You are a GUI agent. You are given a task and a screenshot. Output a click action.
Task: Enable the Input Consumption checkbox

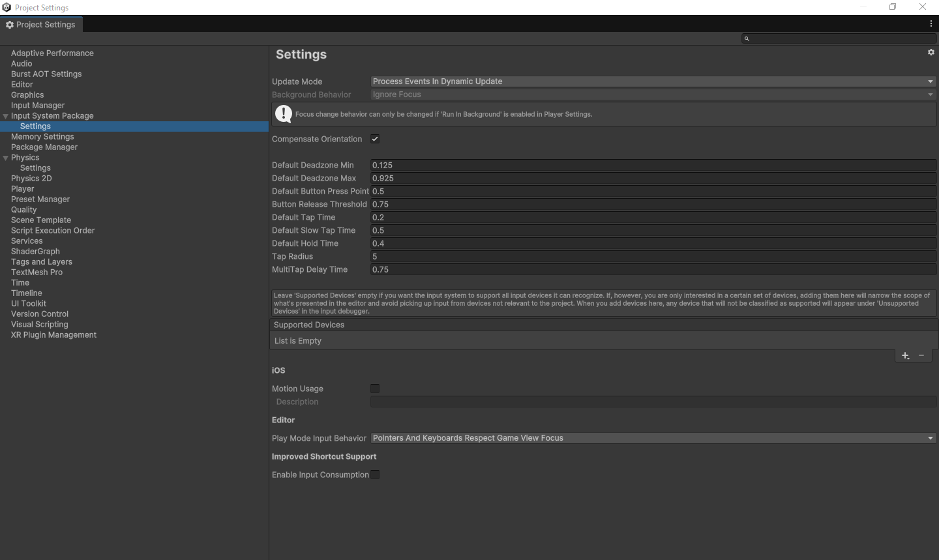(x=375, y=475)
